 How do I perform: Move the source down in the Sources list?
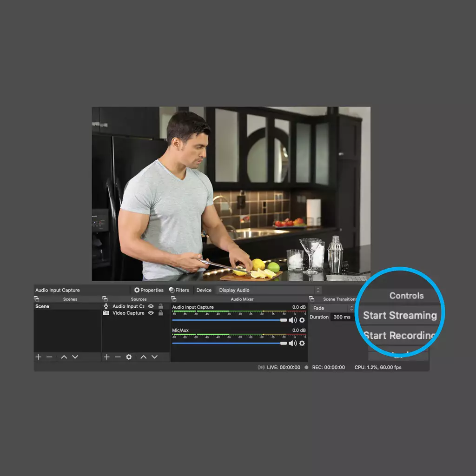coord(154,357)
